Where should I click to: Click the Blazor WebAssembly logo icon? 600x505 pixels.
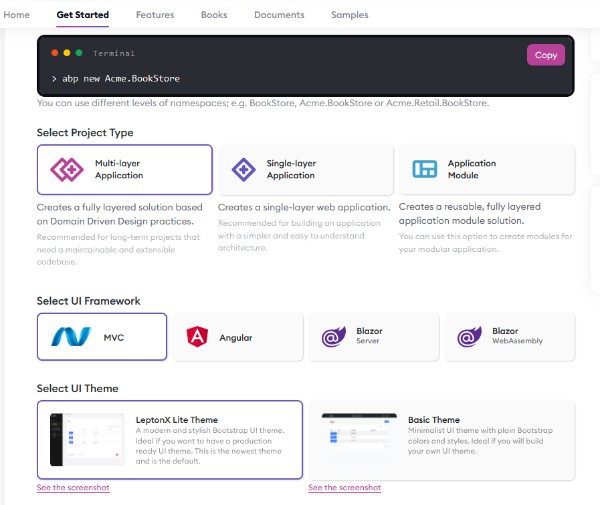coord(468,337)
